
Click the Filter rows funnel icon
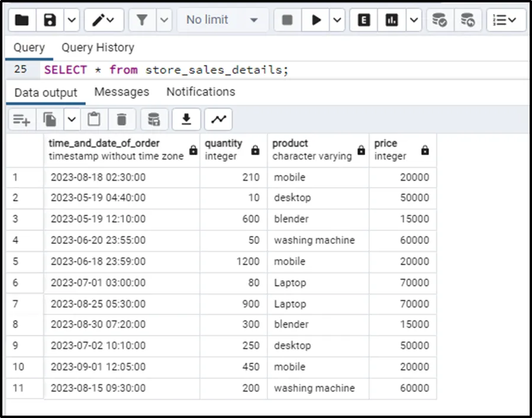pyautogui.click(x=142, y=20)
